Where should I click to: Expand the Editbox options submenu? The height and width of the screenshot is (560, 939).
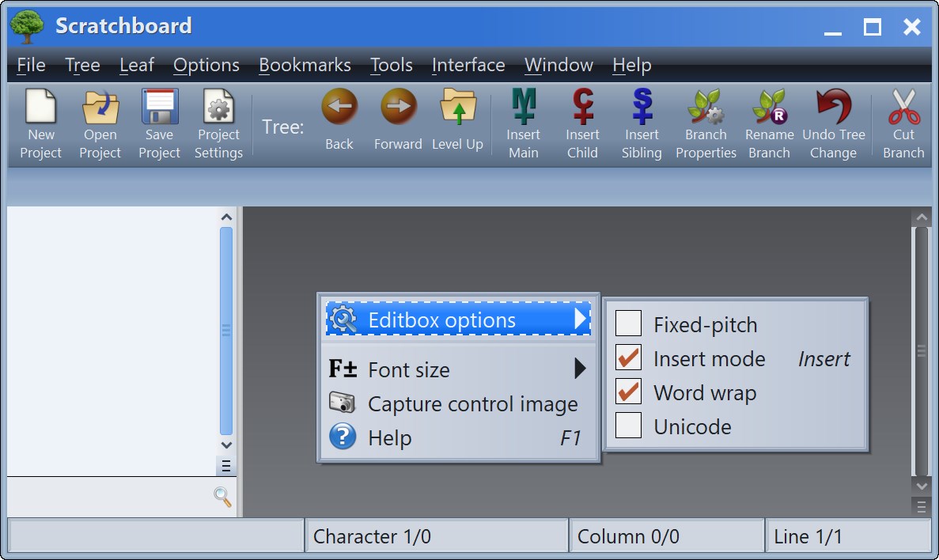458,319
